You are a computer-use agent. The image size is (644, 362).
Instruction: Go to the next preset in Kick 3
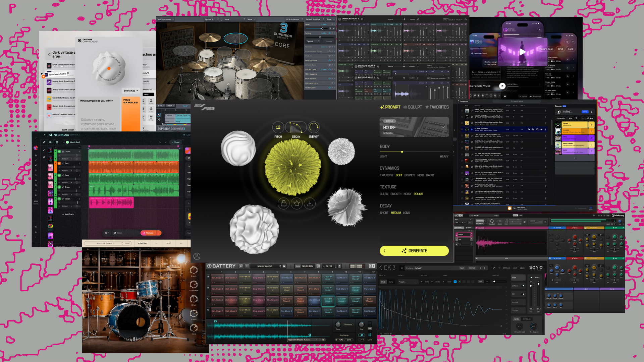484,268
